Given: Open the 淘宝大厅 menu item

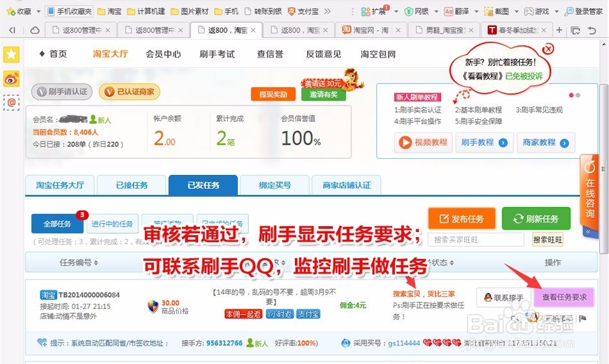Looking at the screenshot, I should coord(110,54).
